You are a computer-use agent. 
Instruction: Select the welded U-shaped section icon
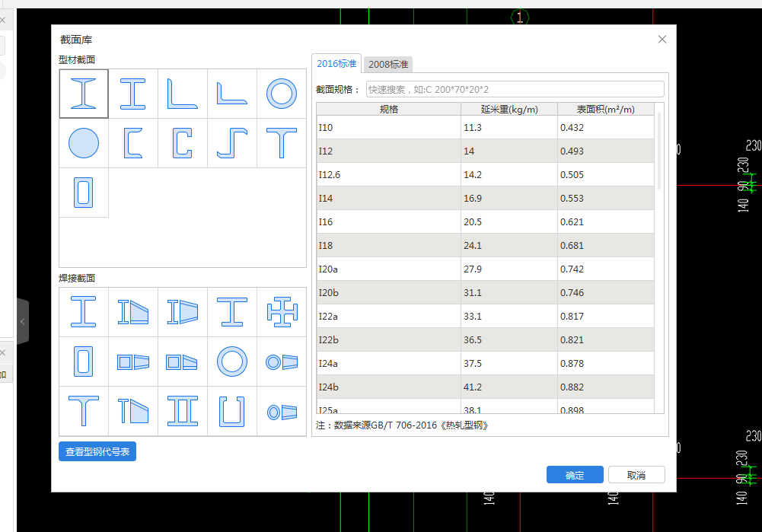232,411
